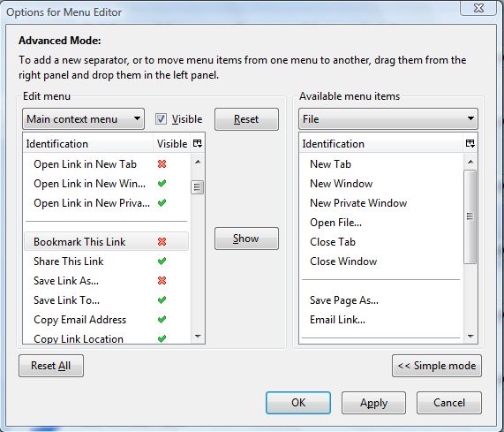The width and height of the screenshot is (504, 432).
Task: Click the red X beside Open Link in New Tab
Action: pyautogui.click(x=162, y=164)
